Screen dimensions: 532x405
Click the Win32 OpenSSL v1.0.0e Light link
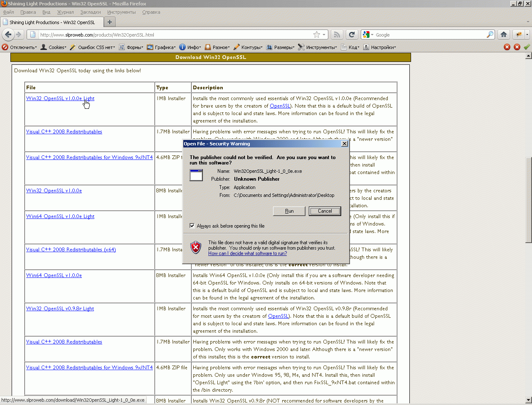point(60,98)
